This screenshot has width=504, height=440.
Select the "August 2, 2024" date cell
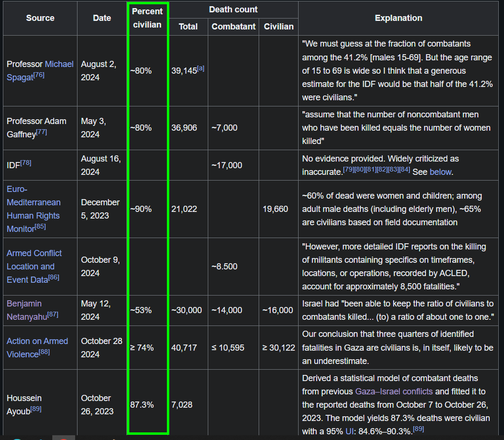[102, 71]
